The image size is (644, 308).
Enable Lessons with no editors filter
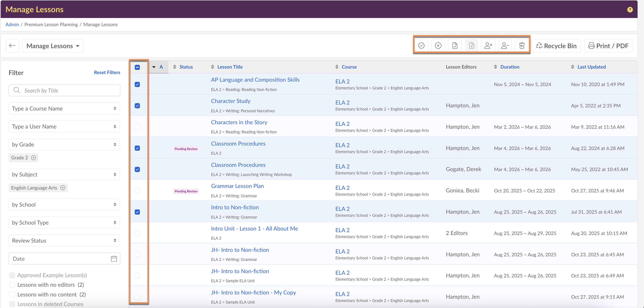[12, 285]
